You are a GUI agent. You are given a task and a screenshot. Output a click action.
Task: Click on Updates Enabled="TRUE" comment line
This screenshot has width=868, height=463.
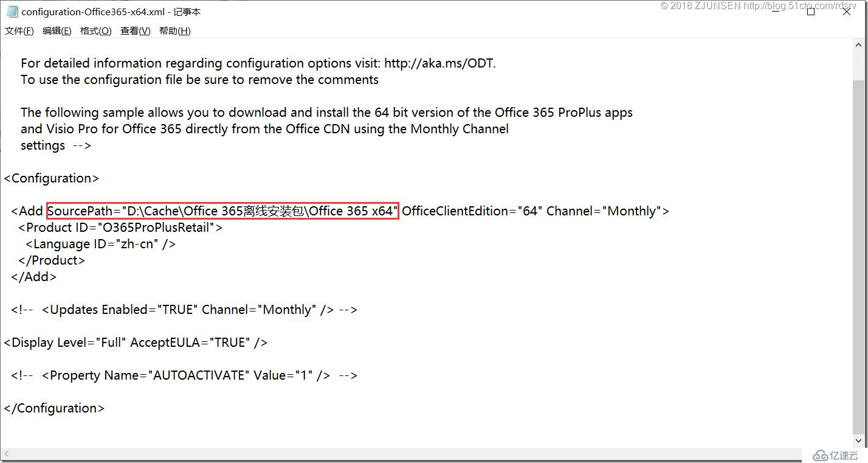(184, 310)
